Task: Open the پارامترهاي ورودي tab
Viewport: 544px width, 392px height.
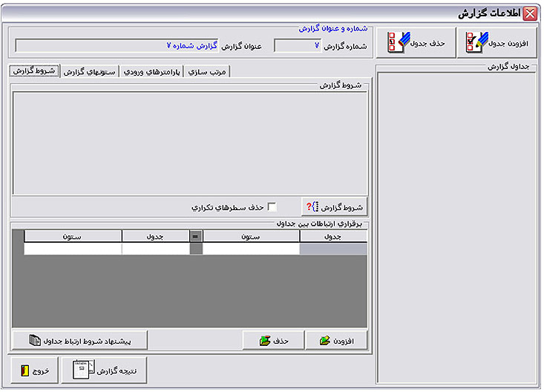Action: pos(151,72)
